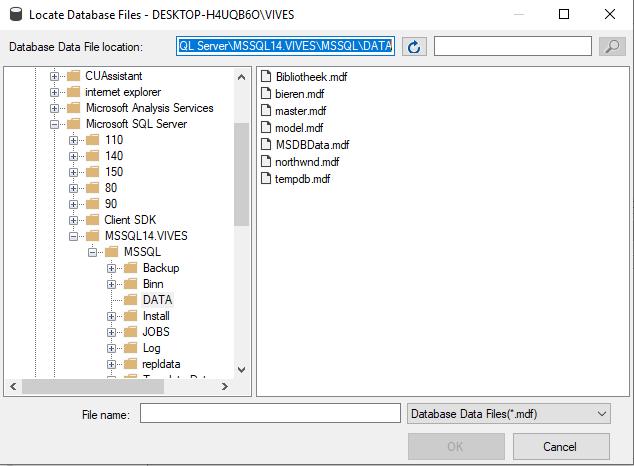Image resolution: width=634 pixels, height=466 pixels.
Task: Click the 110 folder icon
Action: (x=93, y=140)
